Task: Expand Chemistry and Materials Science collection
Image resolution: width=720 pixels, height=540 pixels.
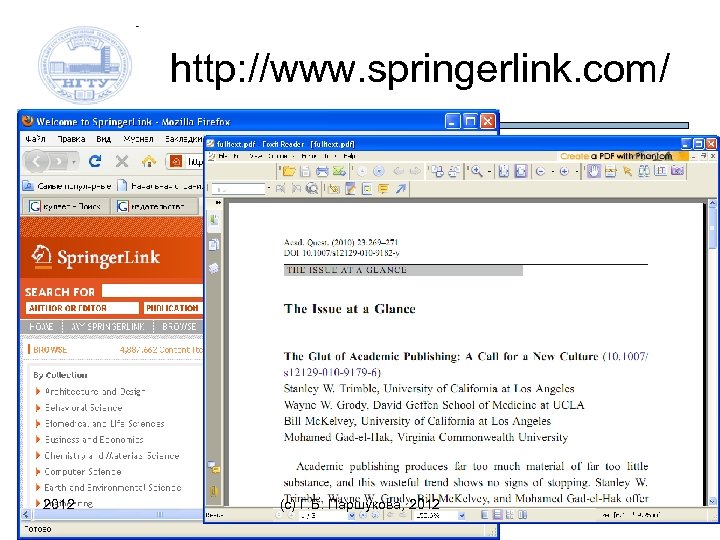Action: pos(38,456)
